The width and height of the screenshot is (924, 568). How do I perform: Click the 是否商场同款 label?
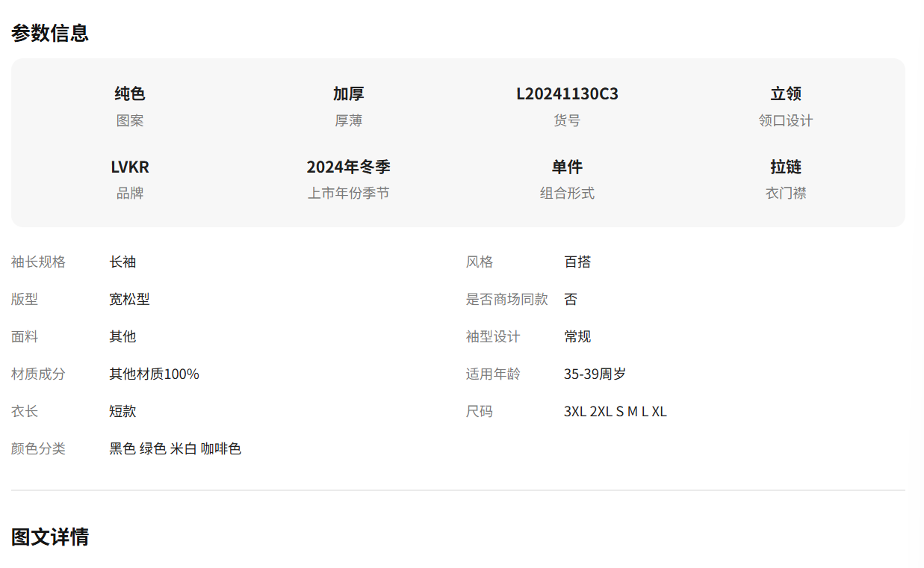tap(506, 300)
